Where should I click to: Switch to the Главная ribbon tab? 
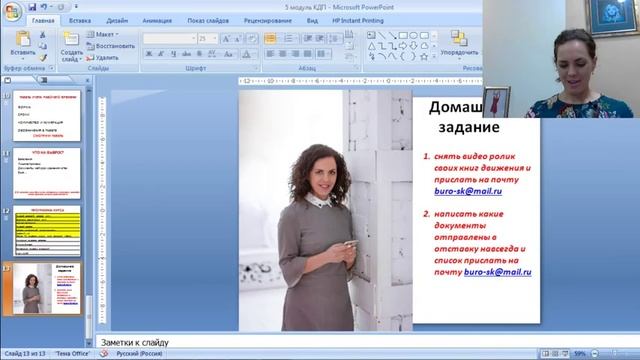43,20
